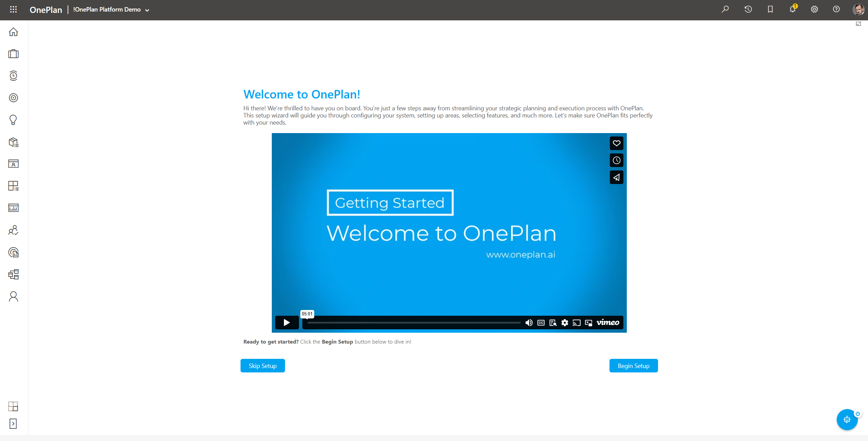Open the recent history clock icon
This screenshot has width=868, height=441.
point(748,10)
